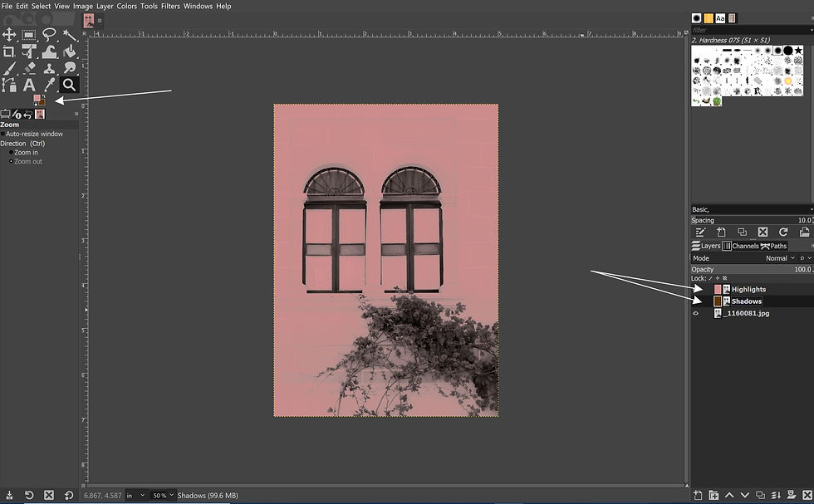The width and height of the screenshot is (814, 504).
Task: Select the Paths tool
Action: pyautogui.click(x=9, y=85)
